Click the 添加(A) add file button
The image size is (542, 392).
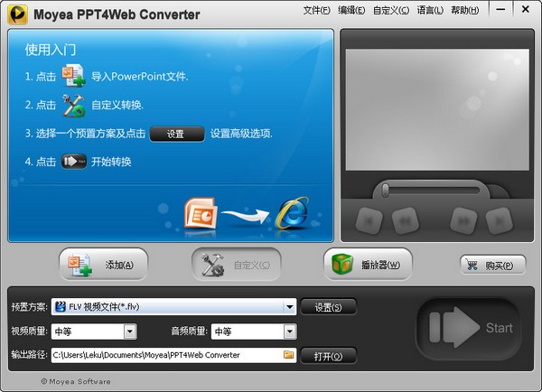tap(103, 265)
